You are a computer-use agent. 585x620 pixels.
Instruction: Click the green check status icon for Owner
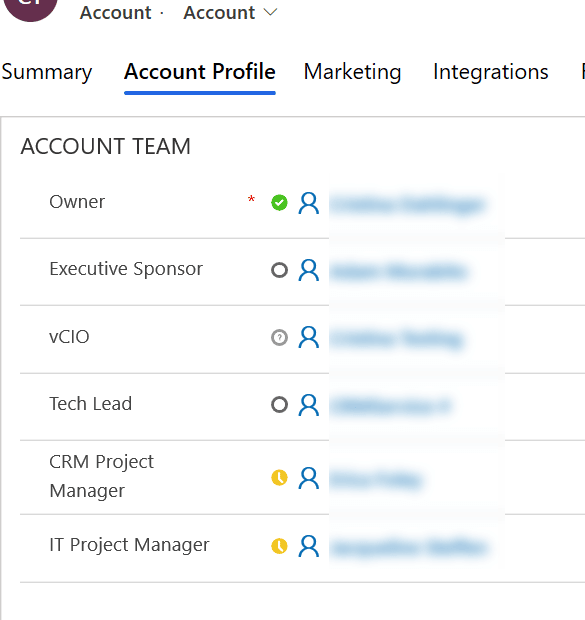[279, 203]
